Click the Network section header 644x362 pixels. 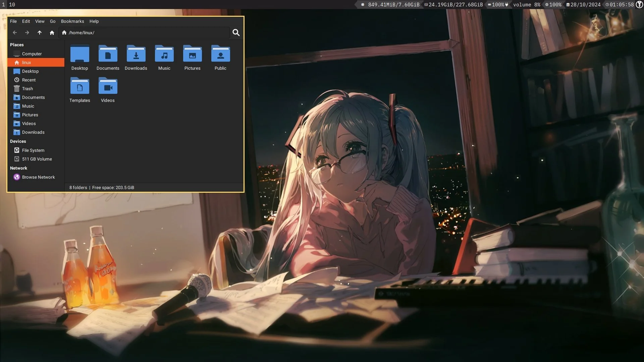(18, 168)
